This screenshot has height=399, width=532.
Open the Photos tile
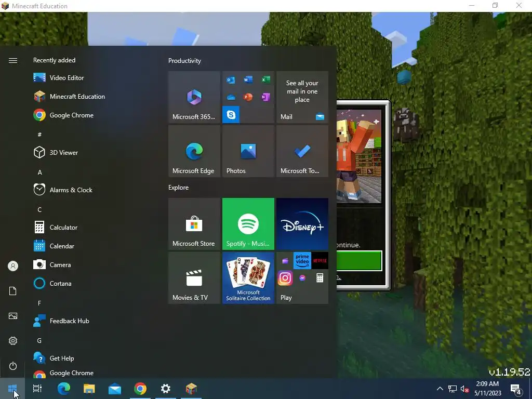tap(248, 151)
